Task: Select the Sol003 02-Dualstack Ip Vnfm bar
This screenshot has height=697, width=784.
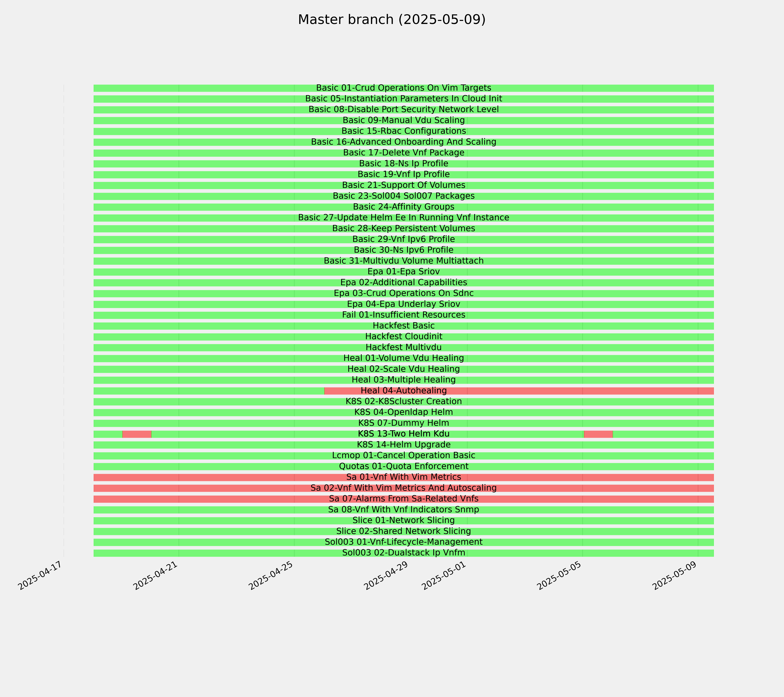Action: 403,553
